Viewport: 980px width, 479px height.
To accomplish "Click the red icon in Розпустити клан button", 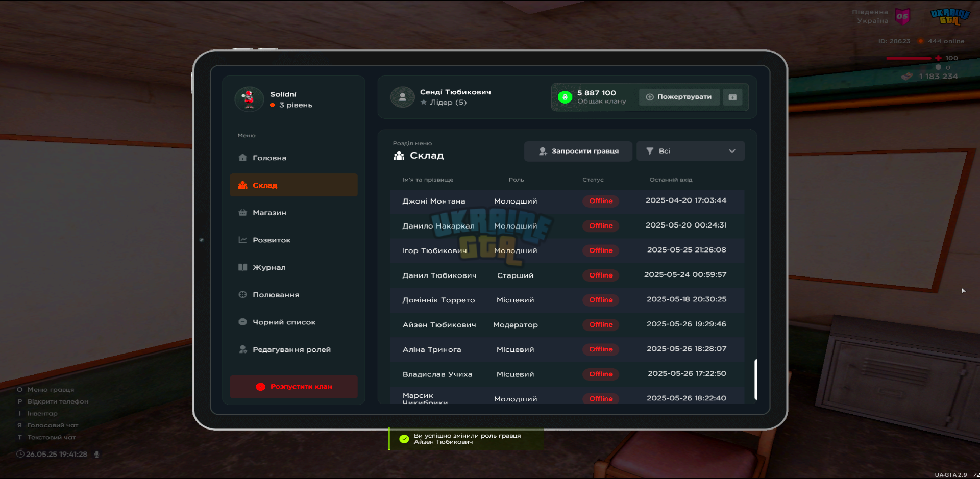I will (260, 387).
